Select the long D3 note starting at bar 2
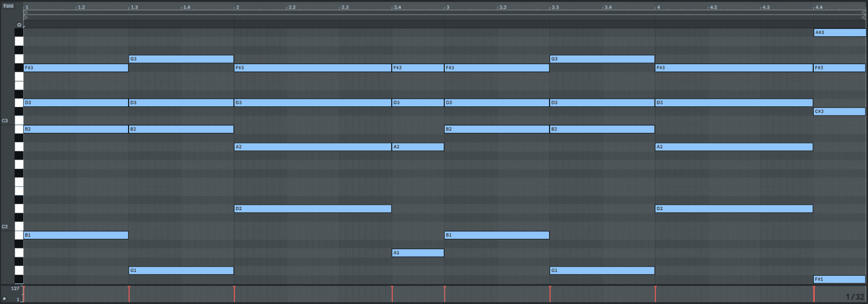Screen dimensions: 868x304 click(313, 103)
